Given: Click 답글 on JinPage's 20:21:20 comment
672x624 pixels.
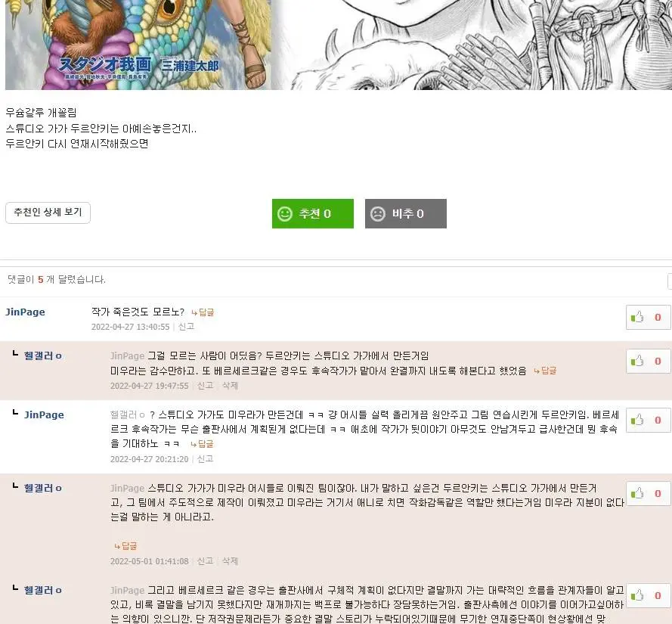Looking at the screenshot, I should [x=202, y=444].
